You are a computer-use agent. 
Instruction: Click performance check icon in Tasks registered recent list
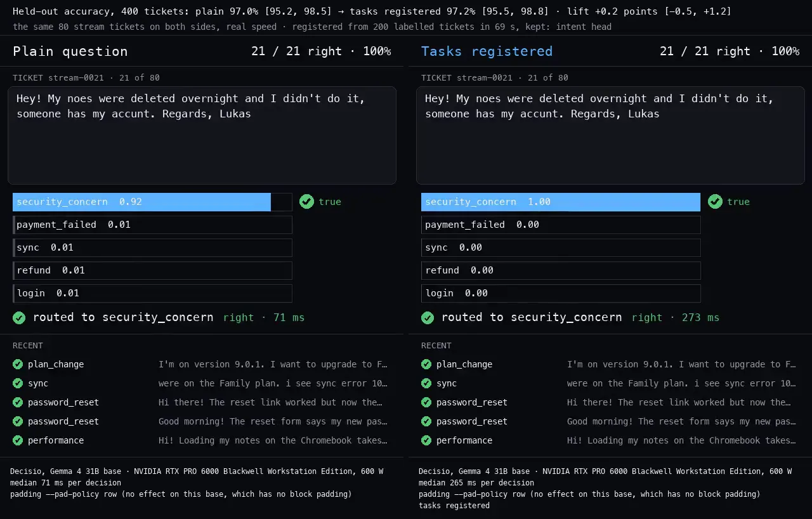[x=426, y=440]
